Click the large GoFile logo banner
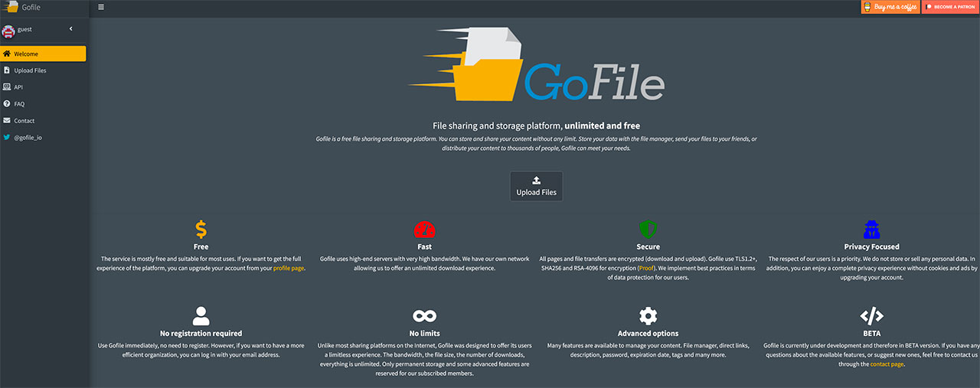This screenshot has height=388, width=980. point(536,66)
